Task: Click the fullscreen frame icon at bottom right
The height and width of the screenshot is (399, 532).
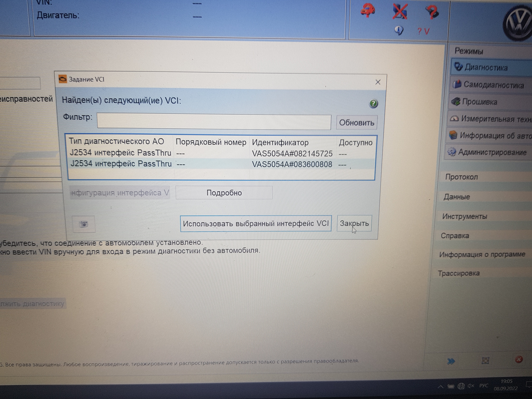Action: 485,360
